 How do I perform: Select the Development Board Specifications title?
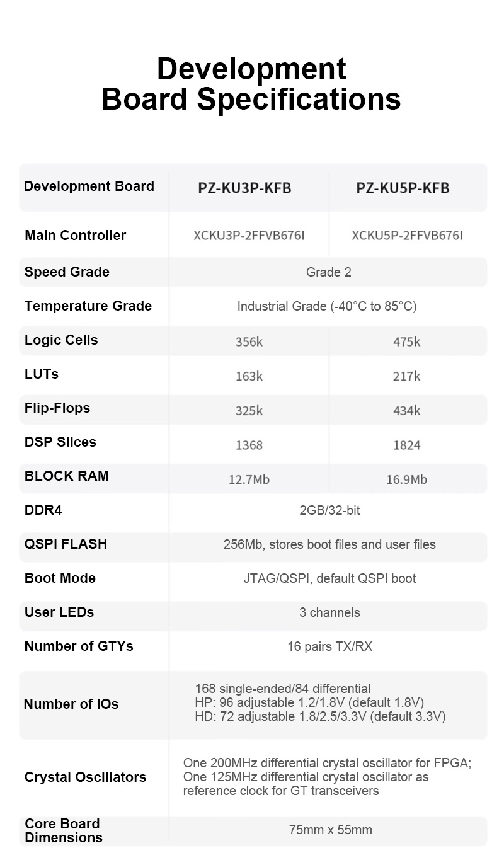[x=251, y=84]
